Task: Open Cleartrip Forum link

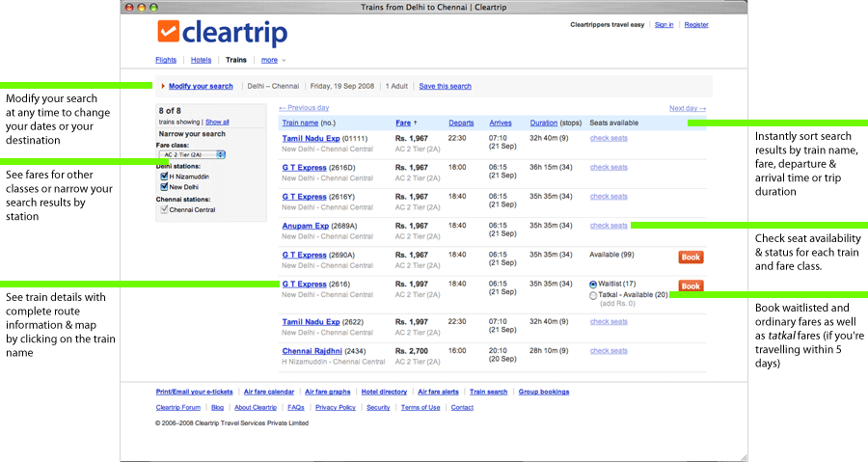Action: (178, 408)
